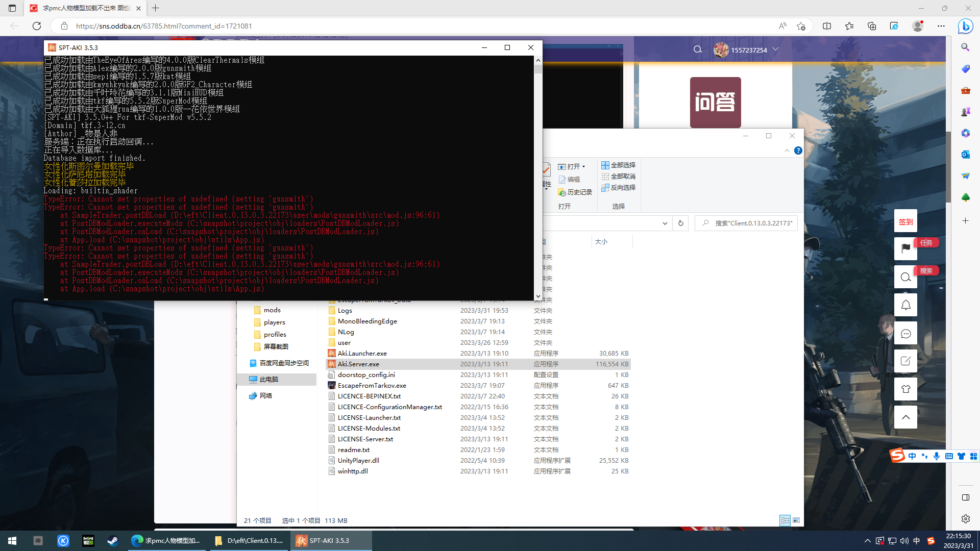This screenshot has width=980, height=551.
Task: Expand username 1557237254 menu chevron
Action: point(775,49)
